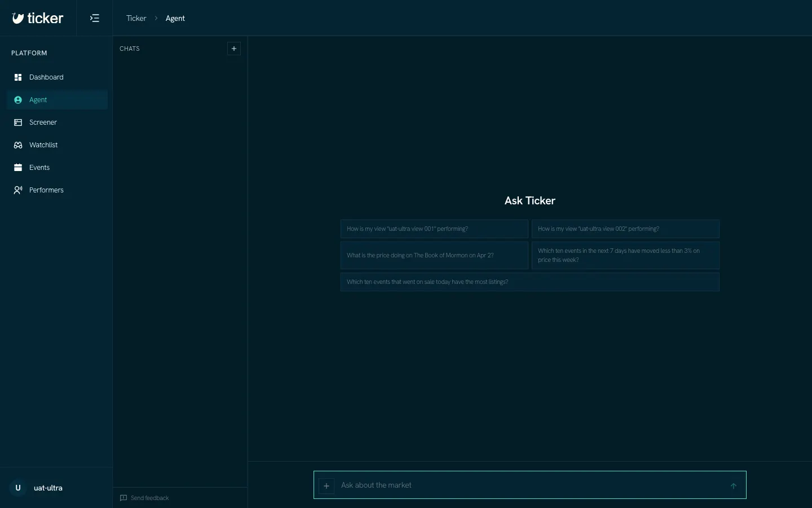Open the Events page label

[x=39, y=168]
